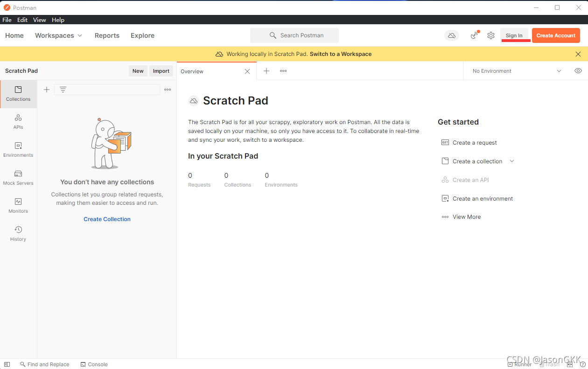This screenshot has width=588, height=369.
Task: Click the In your Scratch Pad heading
Action: (223, 156)
